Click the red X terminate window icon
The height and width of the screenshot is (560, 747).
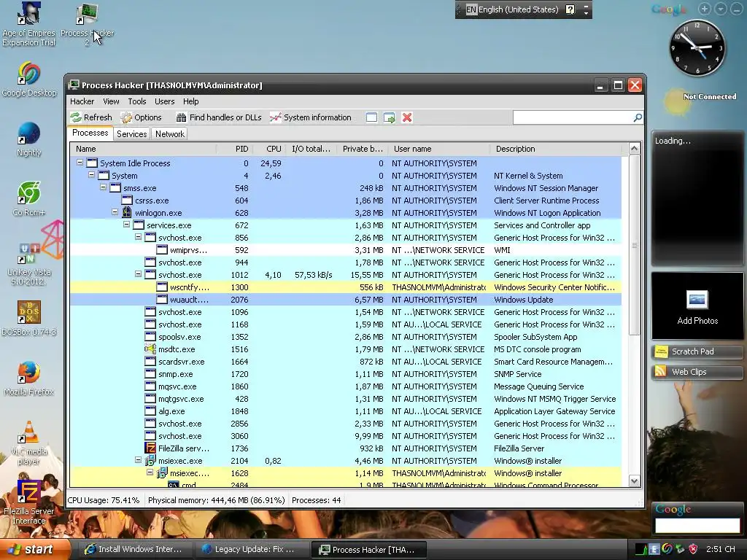point(407,117)
